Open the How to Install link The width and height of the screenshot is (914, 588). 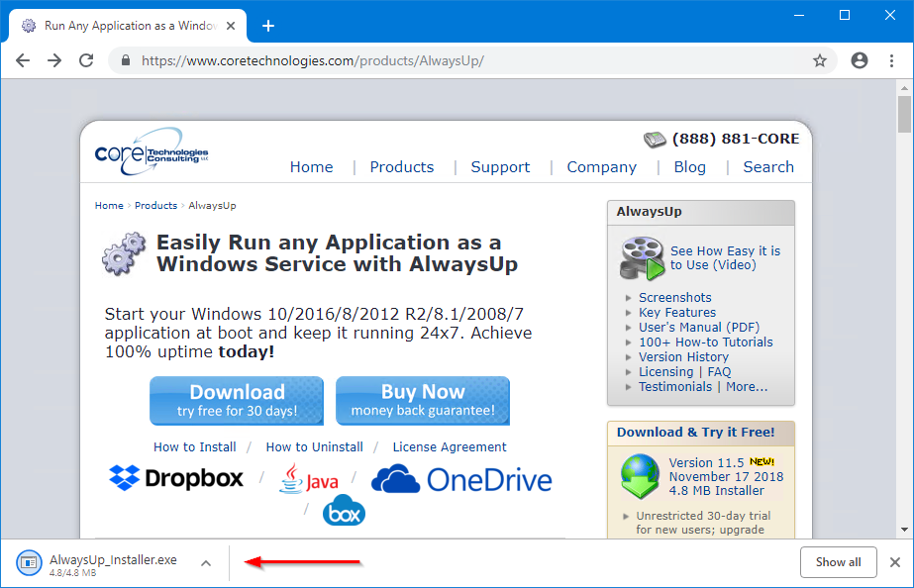click(195, 447)
